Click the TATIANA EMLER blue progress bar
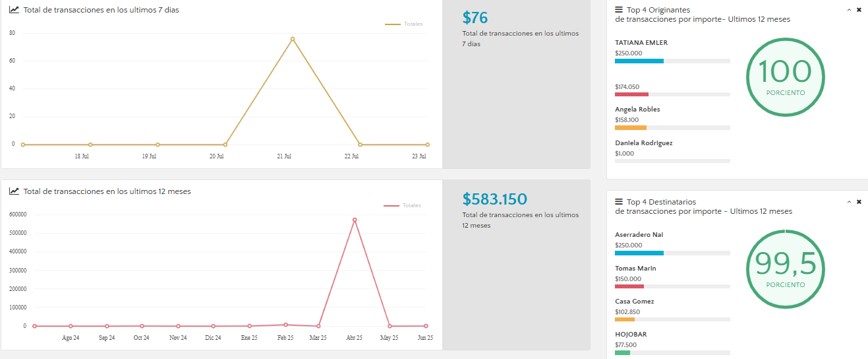Viewport: 868px width, 359px height. coord(639,61)
